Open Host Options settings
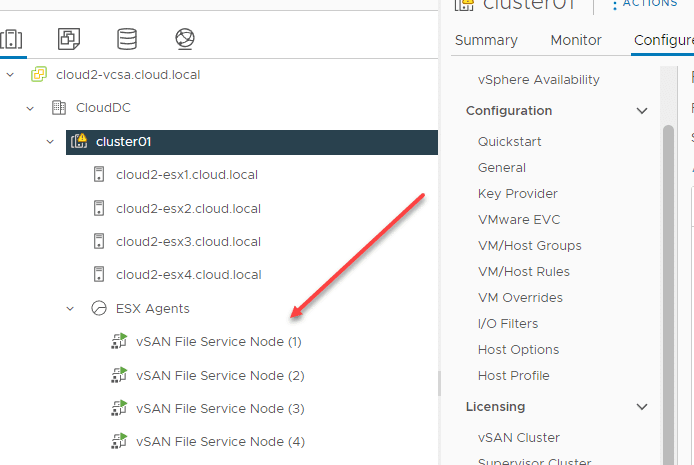694x465 pixels. click(518, 350)
